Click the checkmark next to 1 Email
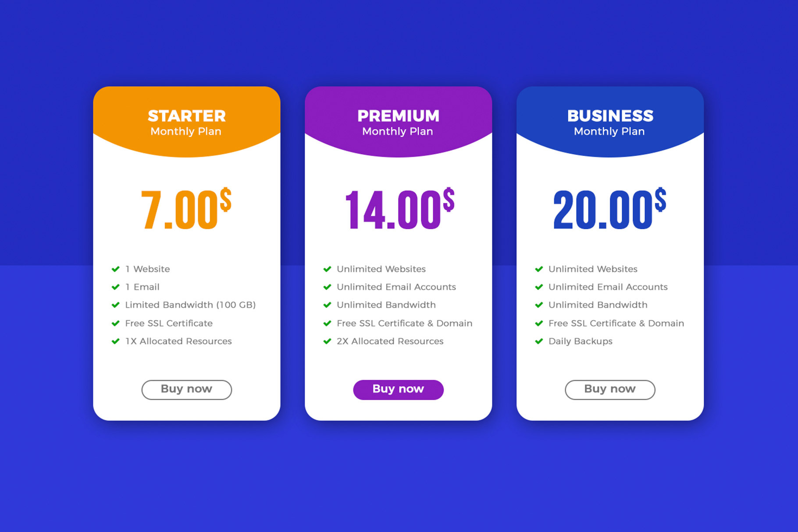This screenshot has height=532, width=798. pos(116,287)
